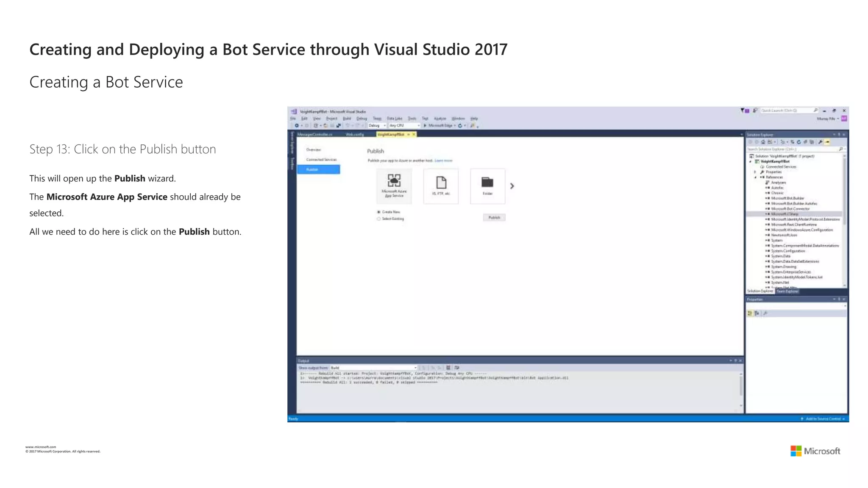Open the Build menu

click(347, 119)
